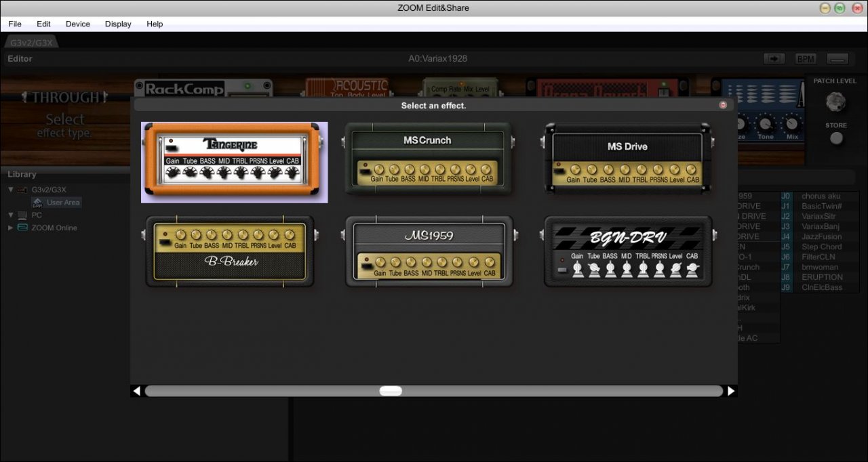
Task: Collapse the PC library node
Action: pos(11,215)
